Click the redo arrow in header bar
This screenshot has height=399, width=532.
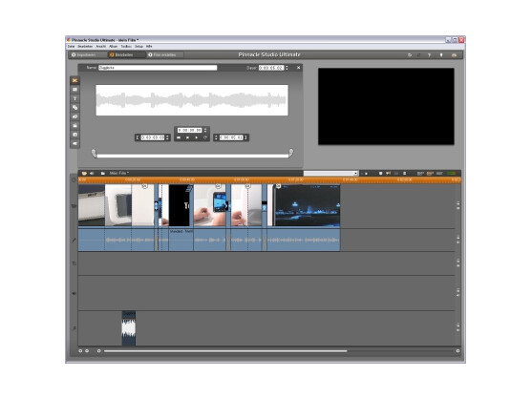(x=419, y=55)
